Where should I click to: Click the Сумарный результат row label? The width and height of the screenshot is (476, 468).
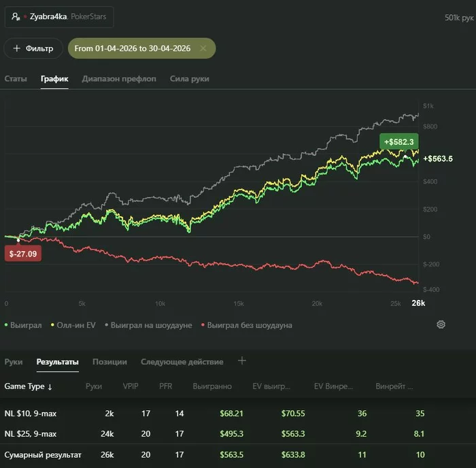point(43,455)
